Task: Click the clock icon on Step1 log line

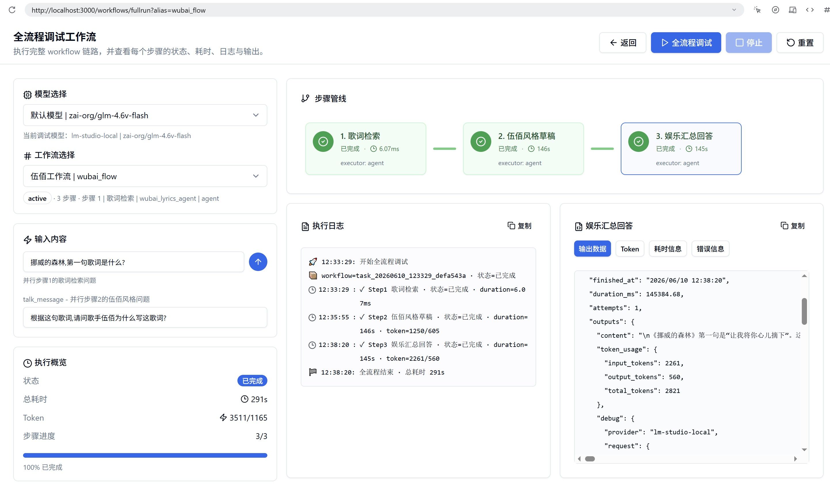Action: pos(312,289)
